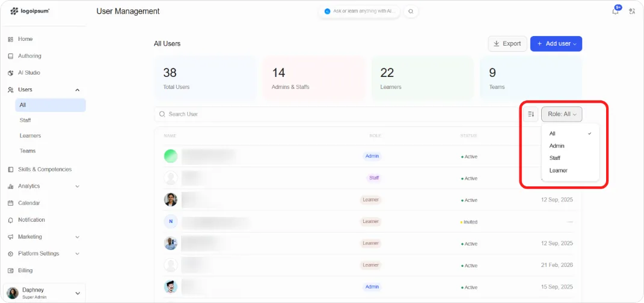Click the magnifier search button in header

pos(411,11)
